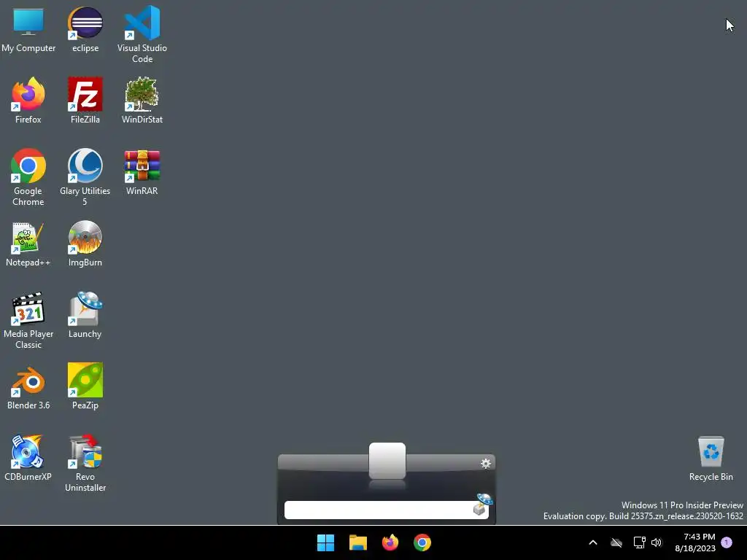747x560 pixels.
Task: Select the Blender 3.6 desktop shortcut
Action: pyautogui.click(x=28, y=386)
